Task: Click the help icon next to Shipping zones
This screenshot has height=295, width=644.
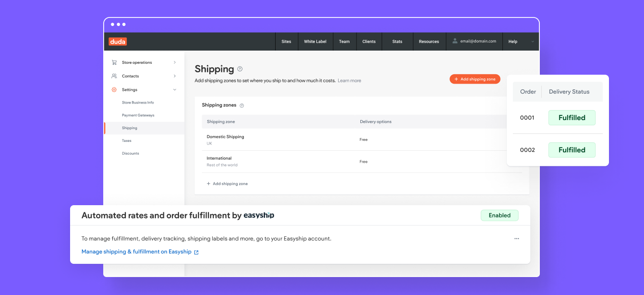Action: coord(242,105)
